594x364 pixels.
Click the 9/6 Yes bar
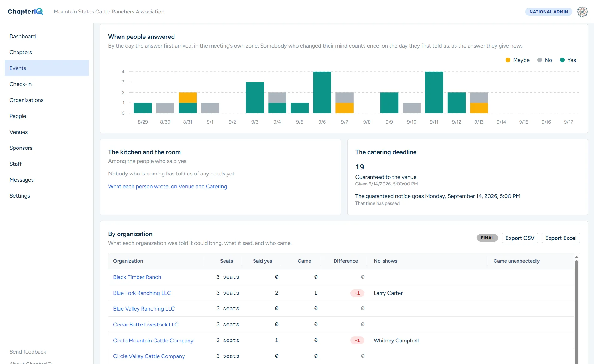[x=322, y=92]
